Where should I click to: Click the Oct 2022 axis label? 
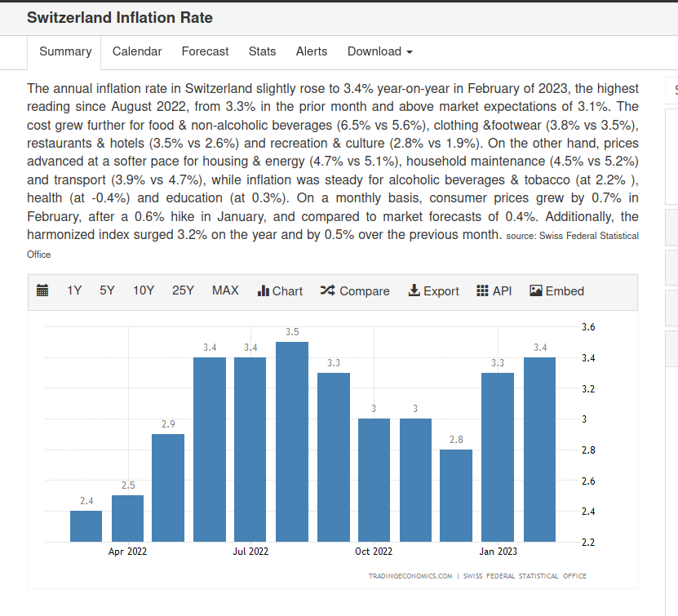(x=374, y=552)
